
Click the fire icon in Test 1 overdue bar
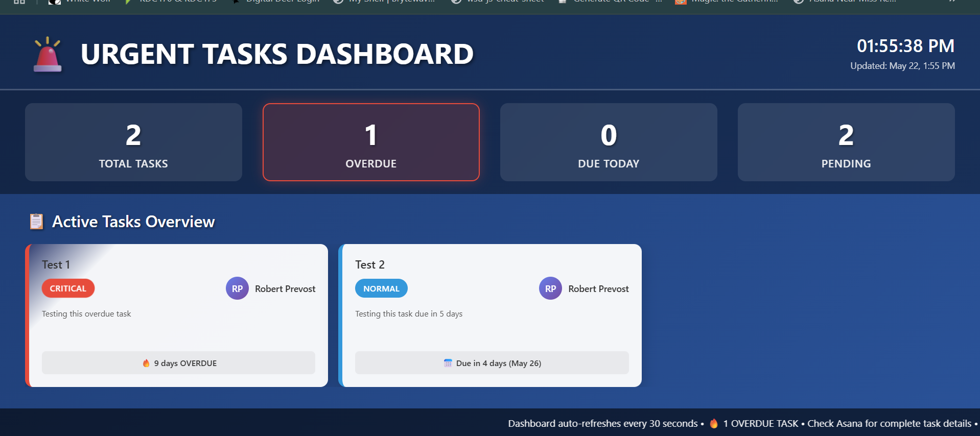(x=146, y=363)
